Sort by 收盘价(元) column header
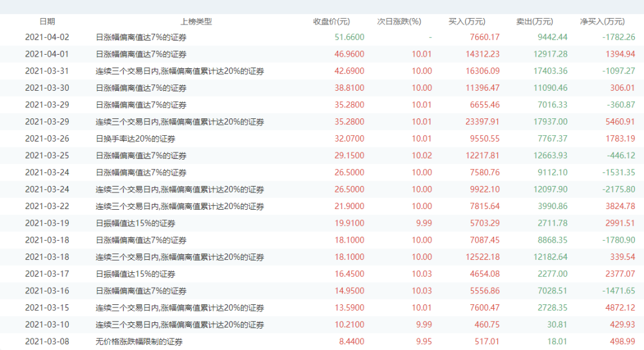 (x=332, y=21)
